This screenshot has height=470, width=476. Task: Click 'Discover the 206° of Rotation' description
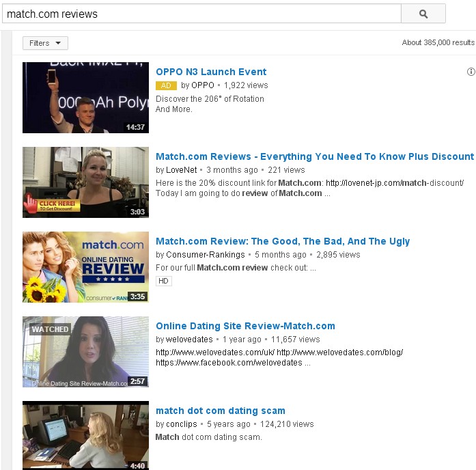tap(210, 99)
